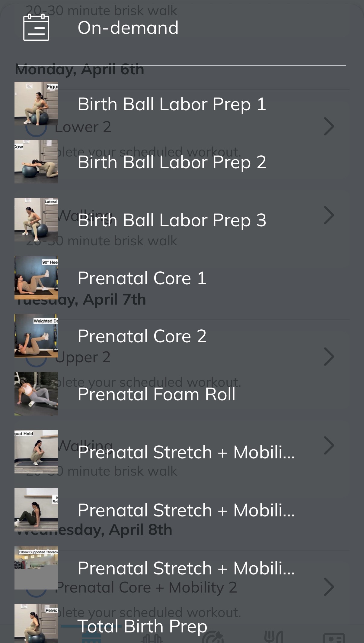
Task: Tap the target goals icon at bottom
Action: [212, 637]
